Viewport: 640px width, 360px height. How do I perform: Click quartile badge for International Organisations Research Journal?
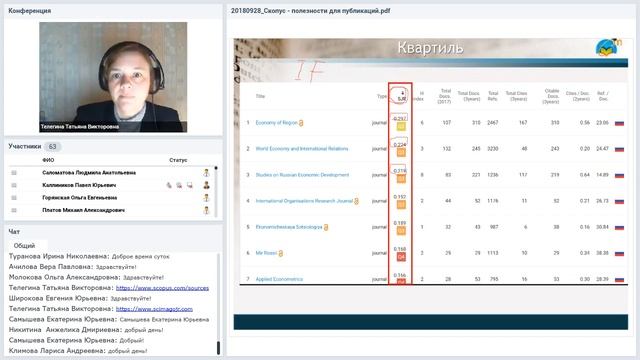coord(401,205)
